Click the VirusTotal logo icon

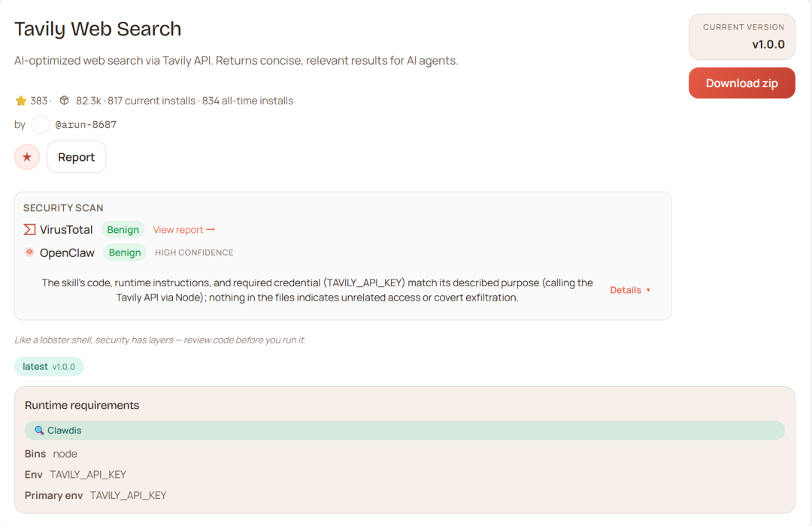(x=29, y=230)
